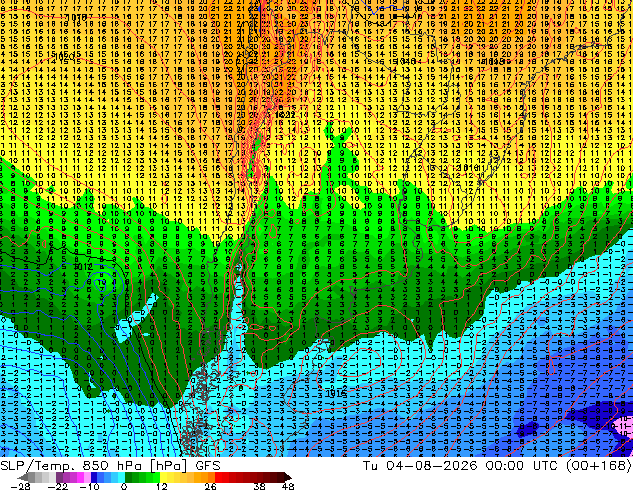Screen dimensions: 634x490
Task: Click the dark purple legend swatch above -22
Action: coord(59,477)
